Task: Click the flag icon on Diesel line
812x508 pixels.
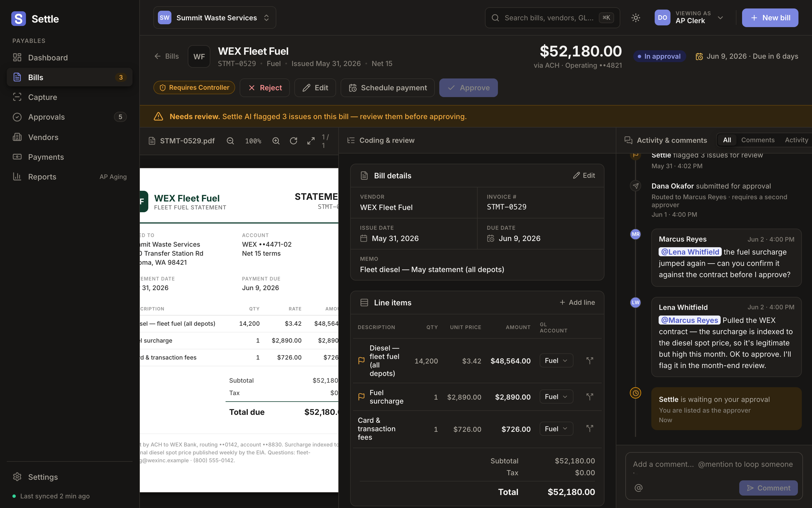Action: pos(361,360)
